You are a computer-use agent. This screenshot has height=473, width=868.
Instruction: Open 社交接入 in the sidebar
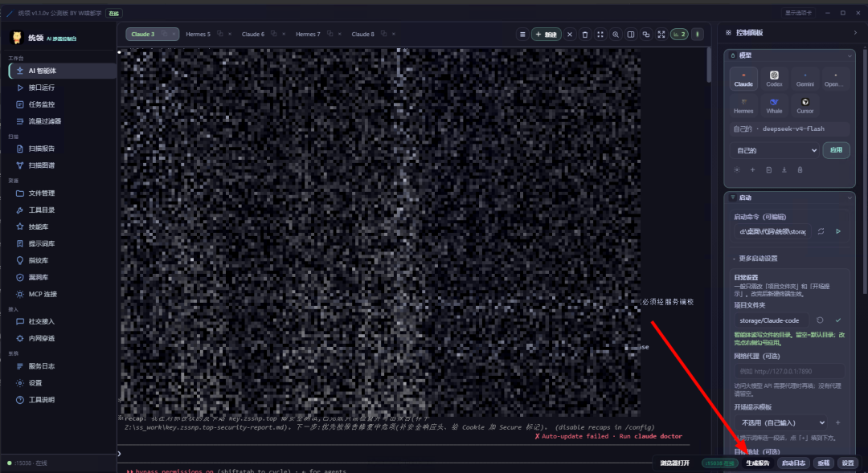62,321
